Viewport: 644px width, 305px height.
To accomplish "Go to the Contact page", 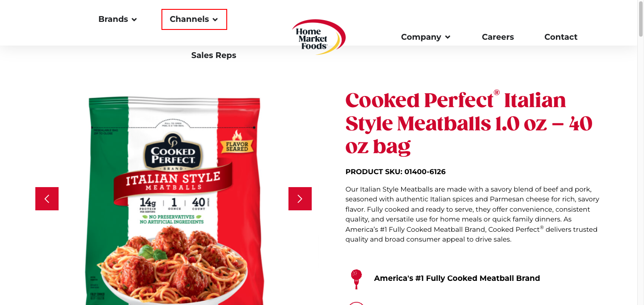I will 561,37.
